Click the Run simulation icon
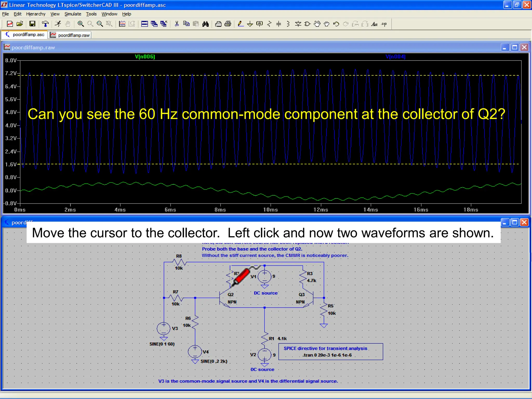 [58, 24]
